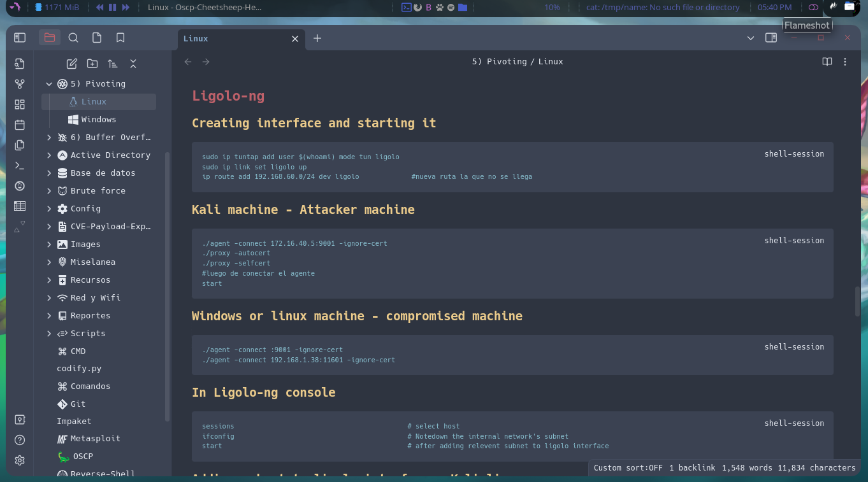The image size is (868, 482).
Task: Open the note's more options menu
Action: (845, 62)
